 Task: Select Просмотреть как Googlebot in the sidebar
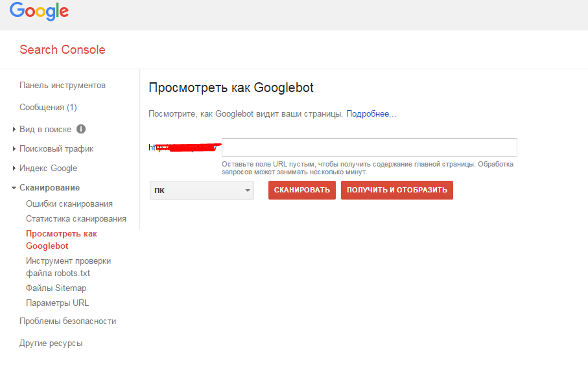pos(61,239)
